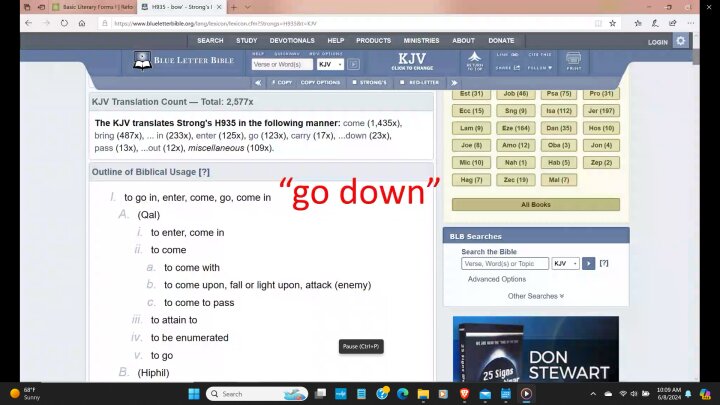Open the Search menu
The height and width of the screenshot is (405, 720).
[210, 40]
